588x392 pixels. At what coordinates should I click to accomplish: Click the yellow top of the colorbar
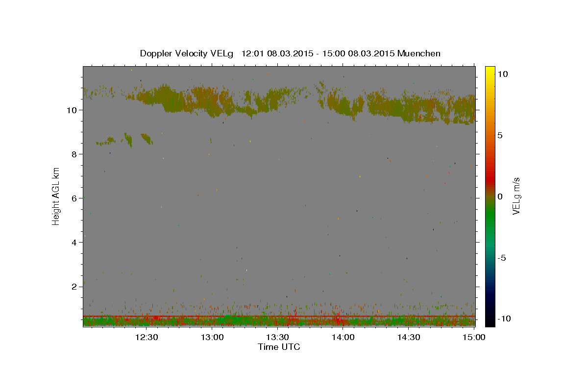490,71
